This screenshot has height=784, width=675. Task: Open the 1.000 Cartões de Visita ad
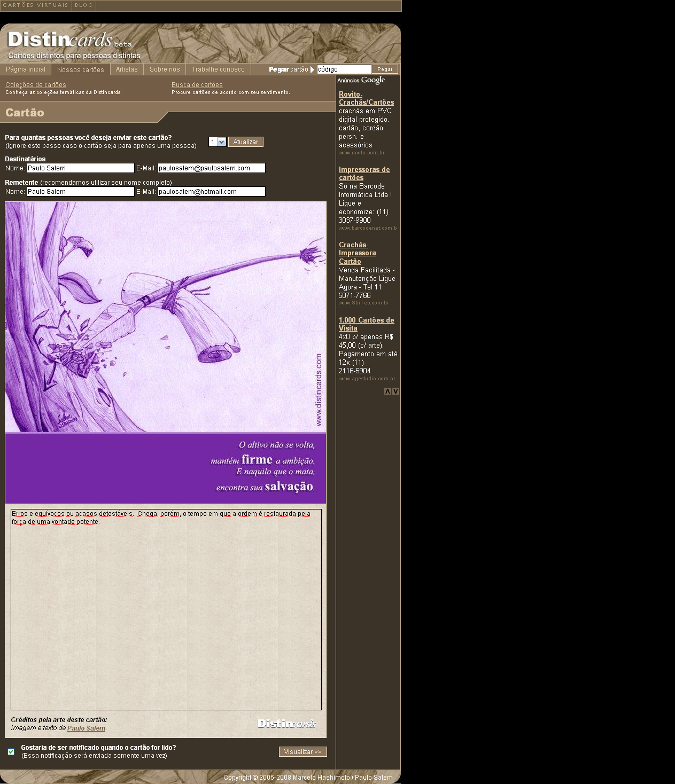[x=366, y=324]
